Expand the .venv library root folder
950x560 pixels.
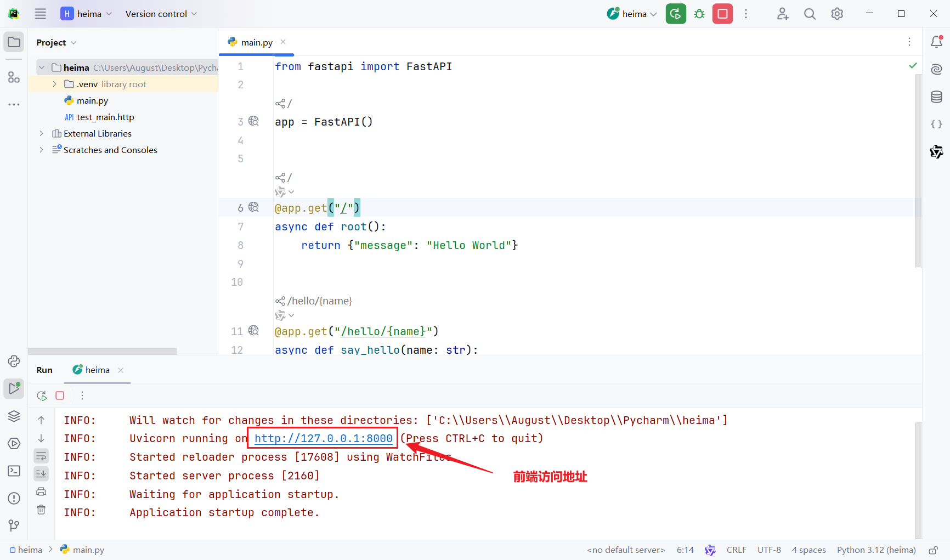pos(54,84)
